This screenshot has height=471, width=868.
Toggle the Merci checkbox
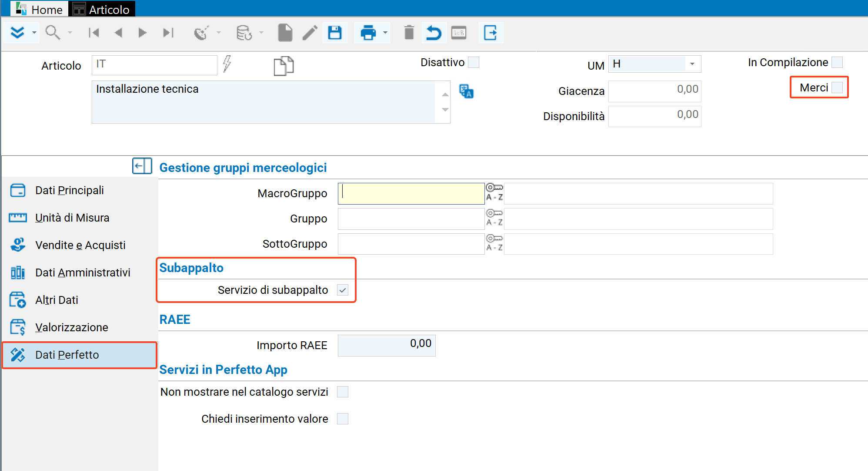(x=837, y=87)
